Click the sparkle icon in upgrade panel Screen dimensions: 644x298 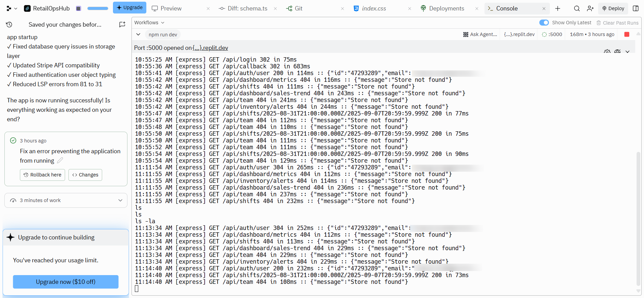10,237
